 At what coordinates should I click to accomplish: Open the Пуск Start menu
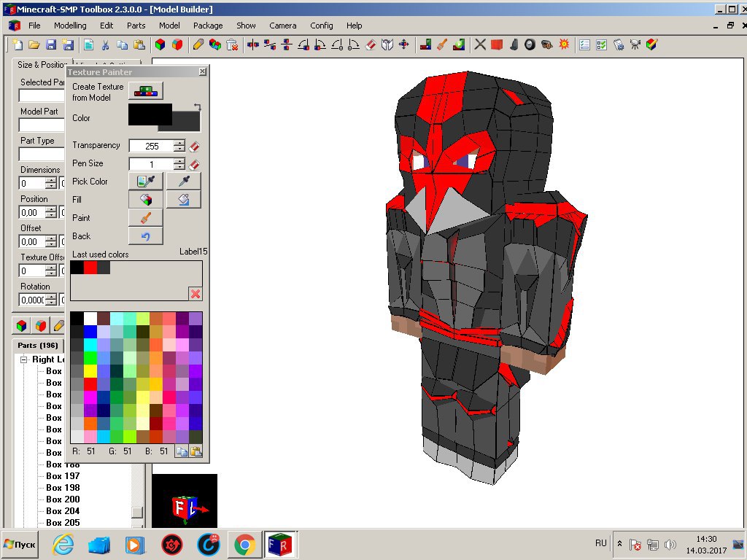[x=20, y=544]
